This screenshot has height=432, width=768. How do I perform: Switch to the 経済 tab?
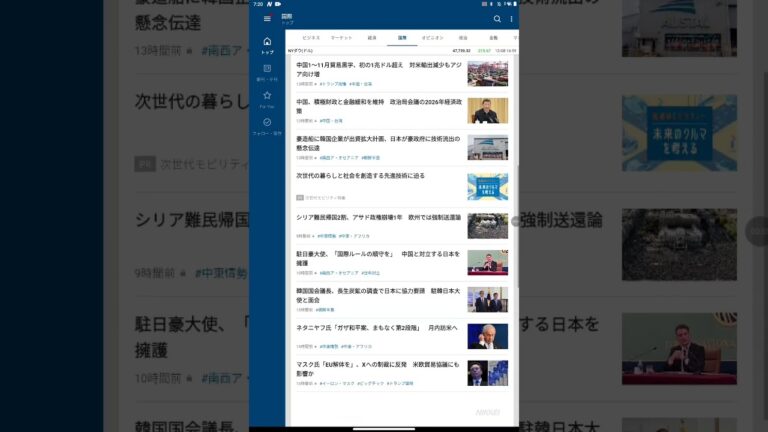(372, 37)
